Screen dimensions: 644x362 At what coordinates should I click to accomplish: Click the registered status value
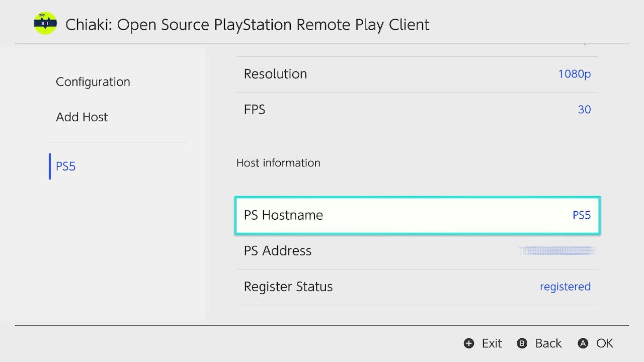click(x=565, y=287)
